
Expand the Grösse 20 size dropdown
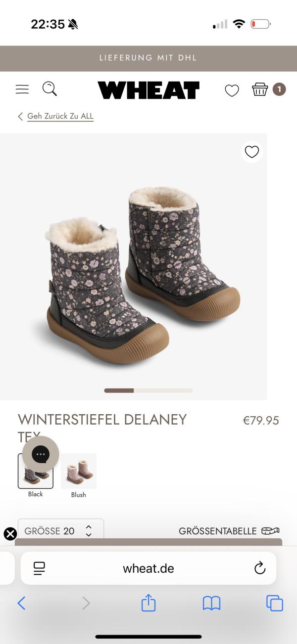pos(61,531)
